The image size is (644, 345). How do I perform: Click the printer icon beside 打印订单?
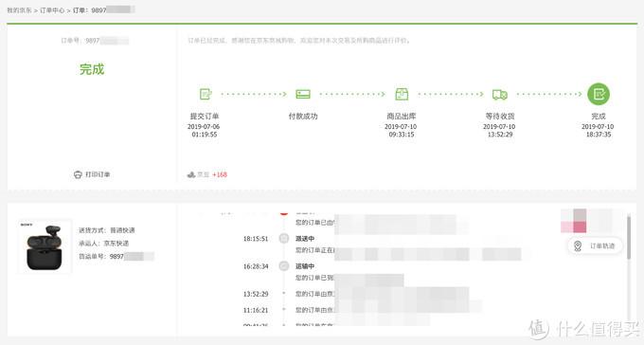tap(78, 174)
